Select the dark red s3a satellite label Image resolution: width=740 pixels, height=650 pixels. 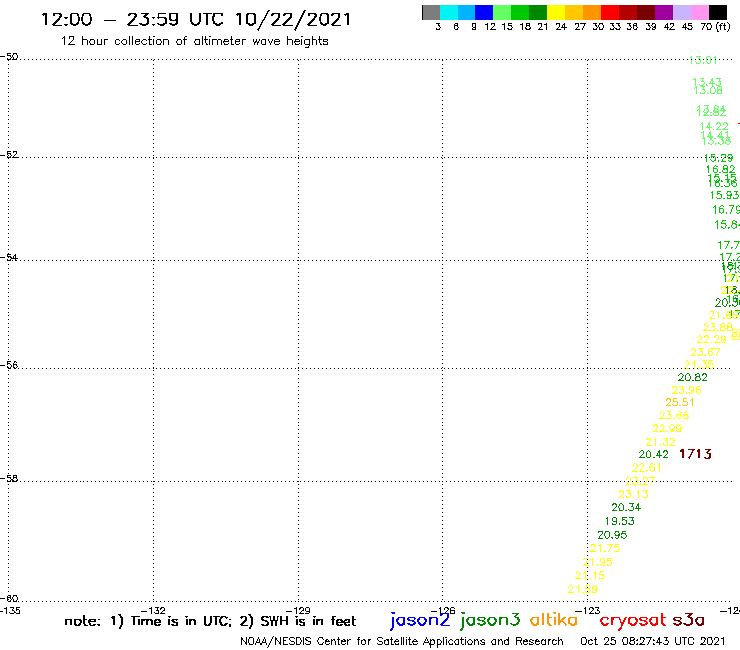688,620
